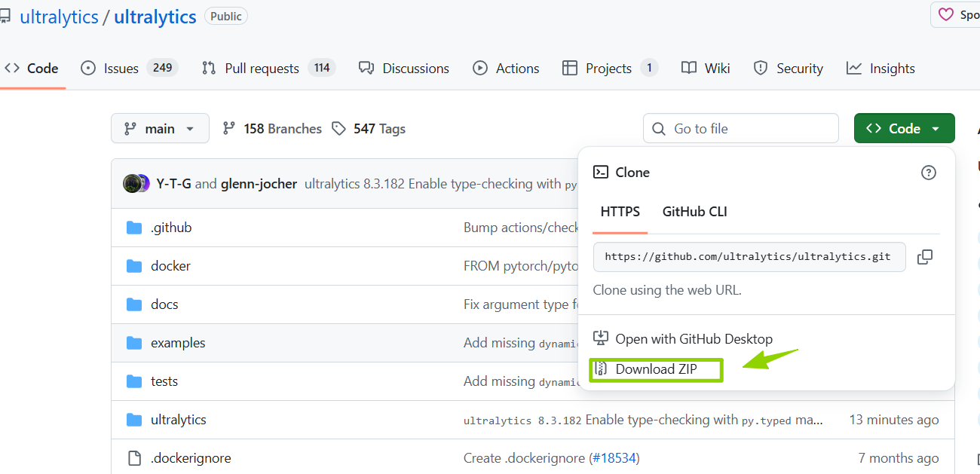Click the Pull requests icon
The width and height of the screenshot is (980, 474).
(209, 69)
